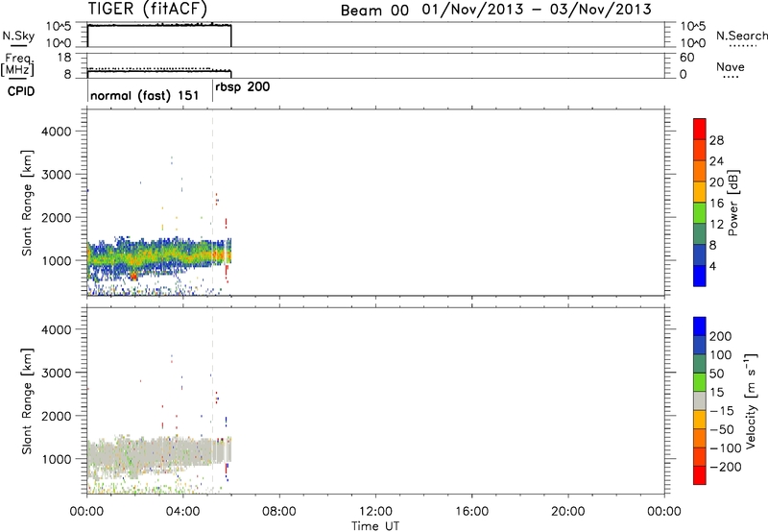768x532 pixels.
Task: Click the "2000" tick of the power panel
Action: 57,217
